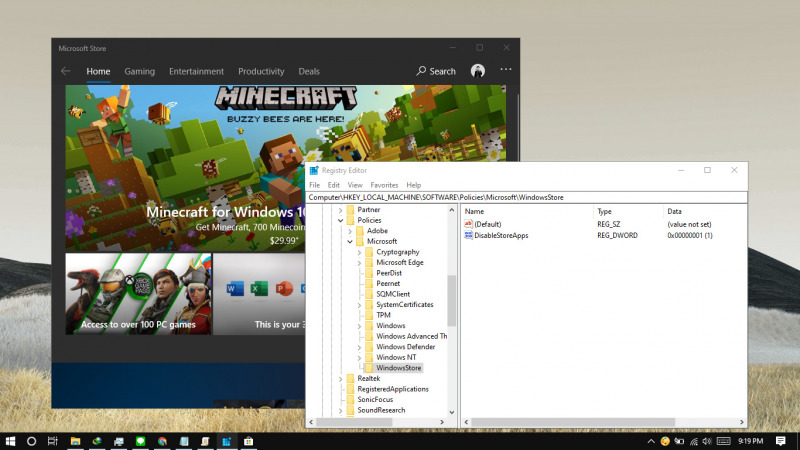This screenshot has height=450, width=800.
Task: Select the PeerDist registry key
Action: [x=389, y=273]
